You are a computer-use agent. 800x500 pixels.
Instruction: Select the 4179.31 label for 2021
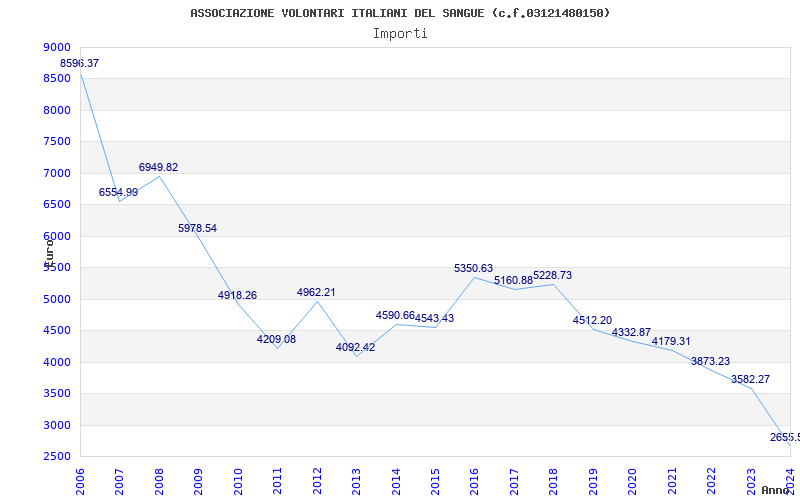671,341
